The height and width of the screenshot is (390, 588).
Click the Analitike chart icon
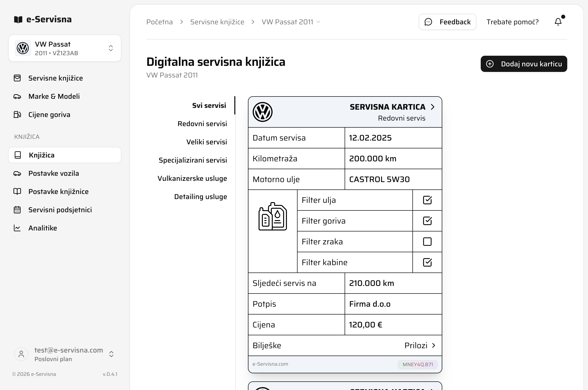[17, 228]
